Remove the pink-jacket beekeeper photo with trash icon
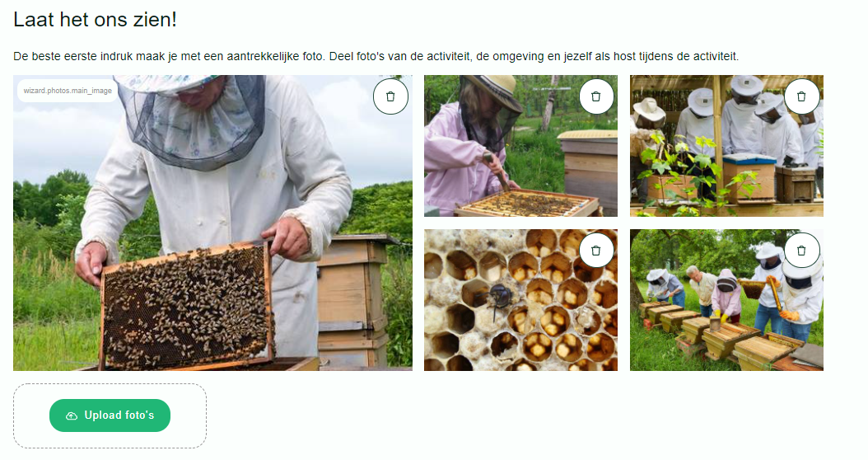Screen dimensions: 868x460 [x=596, y=96]
